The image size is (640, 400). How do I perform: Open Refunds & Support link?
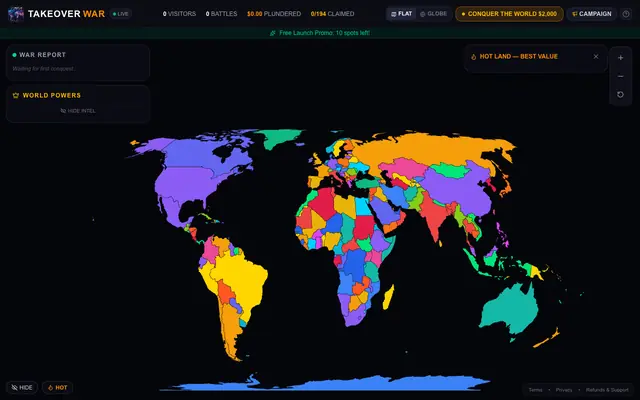click(x=607, y=390)
